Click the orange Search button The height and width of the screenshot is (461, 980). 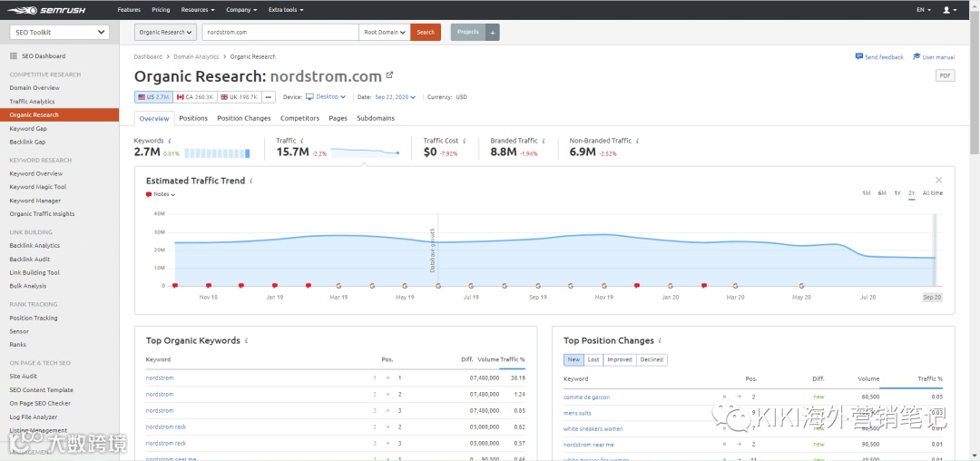426,32
